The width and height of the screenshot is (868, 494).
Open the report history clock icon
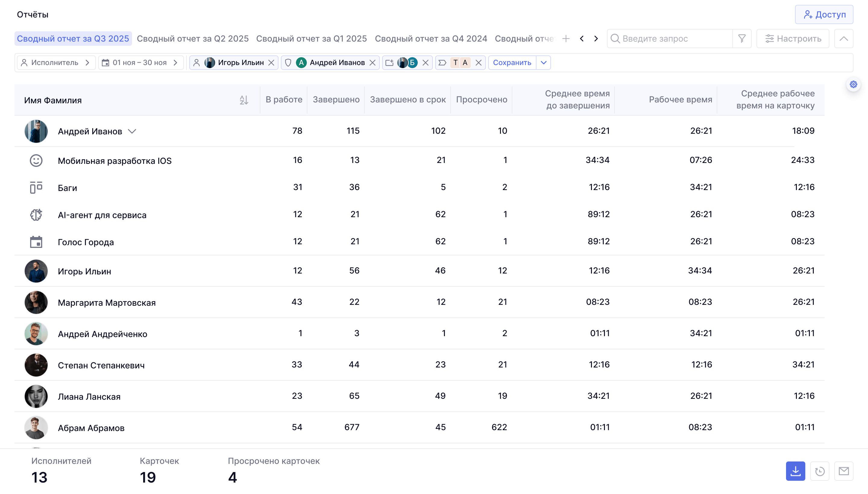coord(820,471)
